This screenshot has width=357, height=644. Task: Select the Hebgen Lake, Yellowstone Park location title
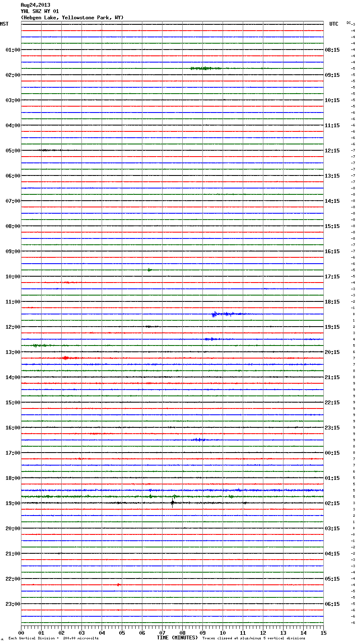(x=72, y=18)
